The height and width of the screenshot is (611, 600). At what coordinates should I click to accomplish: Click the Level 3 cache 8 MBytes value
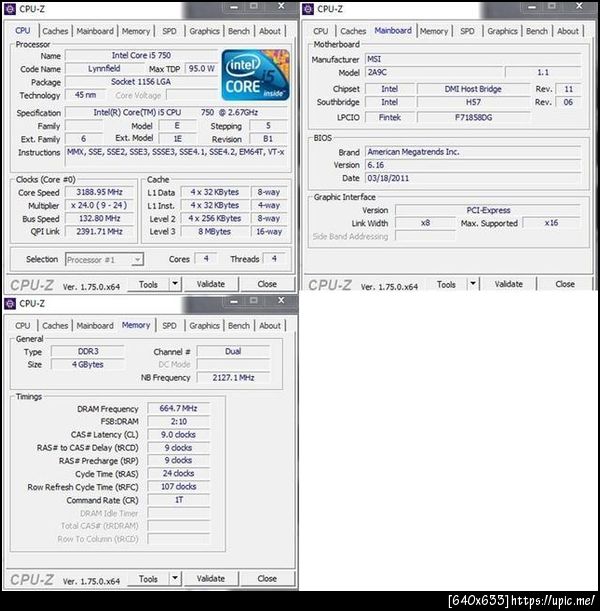pyautogui.click(x=215, y=231)
